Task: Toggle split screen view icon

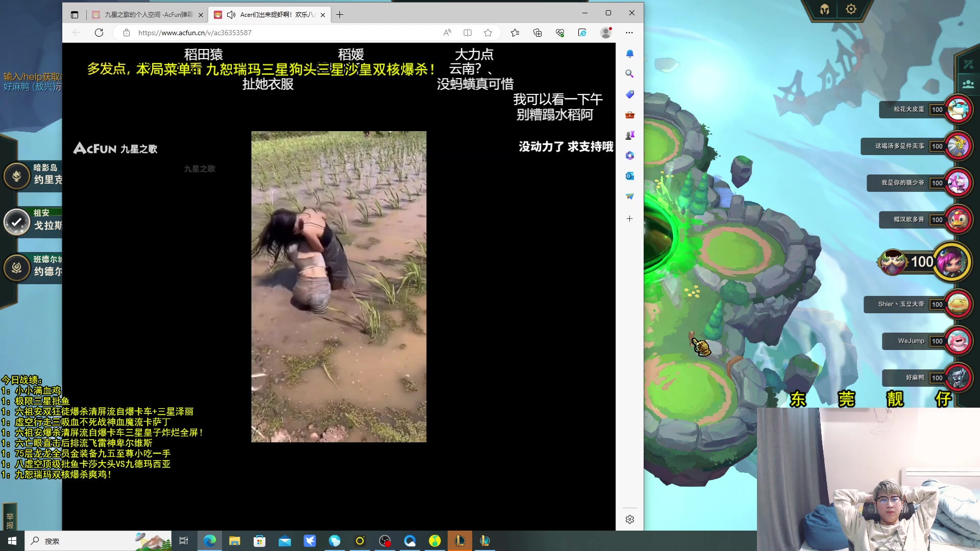Action: click(x=468, y=33)
